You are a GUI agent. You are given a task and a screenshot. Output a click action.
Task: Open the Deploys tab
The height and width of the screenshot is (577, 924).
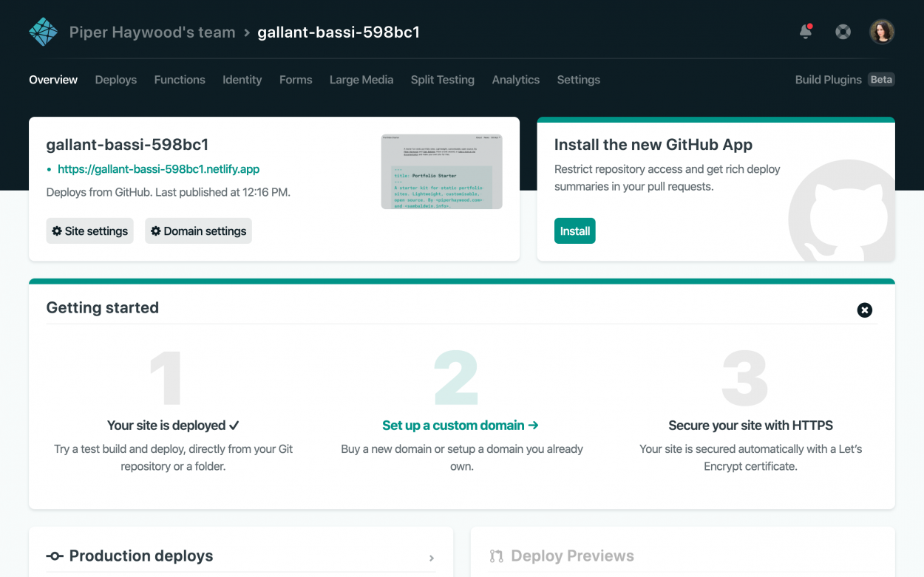pos(116,80)
